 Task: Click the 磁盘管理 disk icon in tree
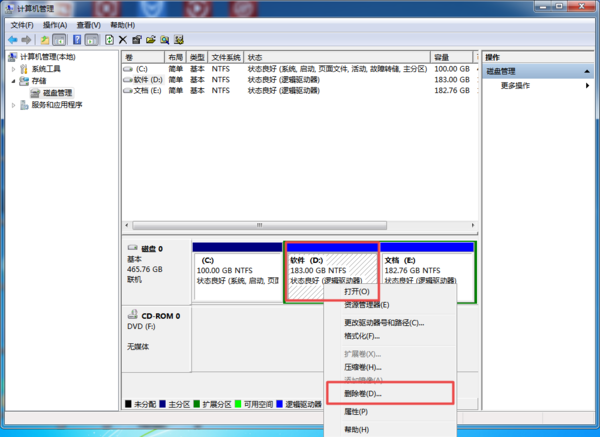tap(35, 93)
